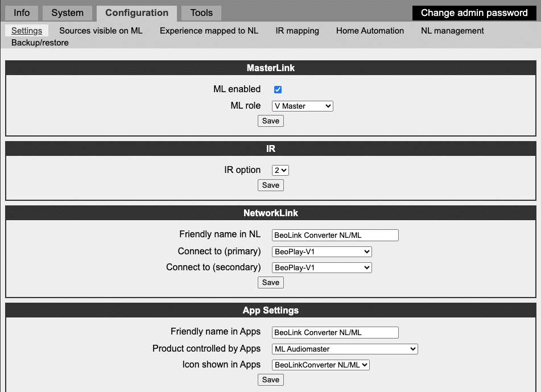Click the Friendly name in NL label

pyautogui.click(x=220, y=234)
